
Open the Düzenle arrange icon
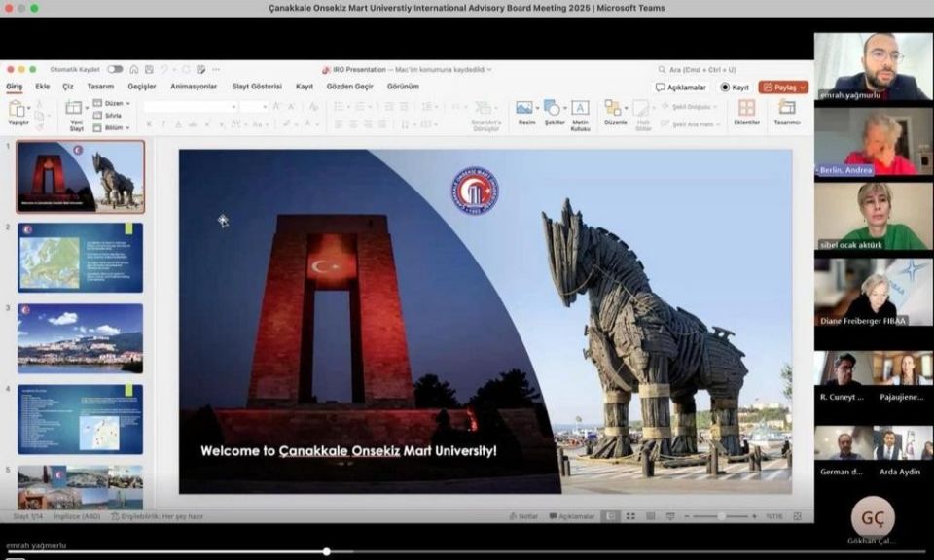[614, 109]
